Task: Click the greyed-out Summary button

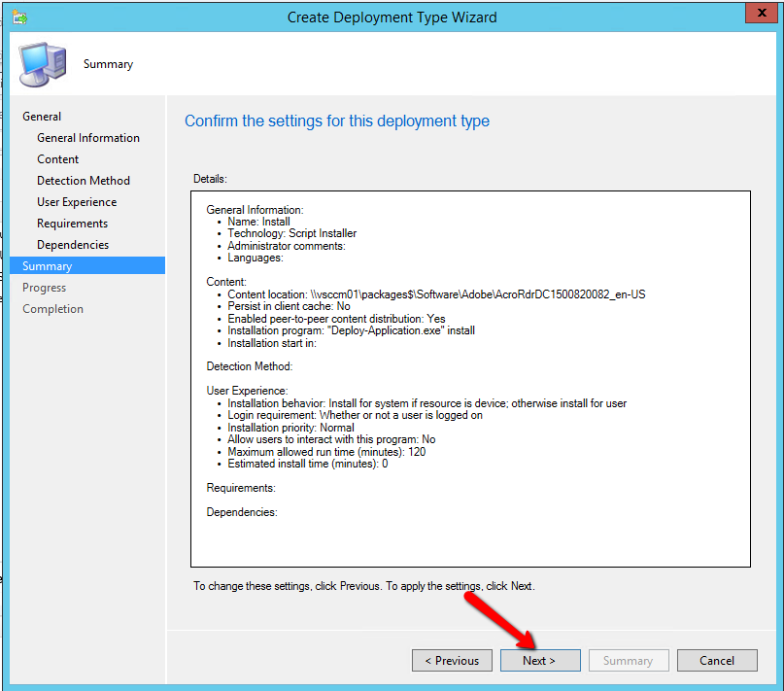Action: point(628,661)
